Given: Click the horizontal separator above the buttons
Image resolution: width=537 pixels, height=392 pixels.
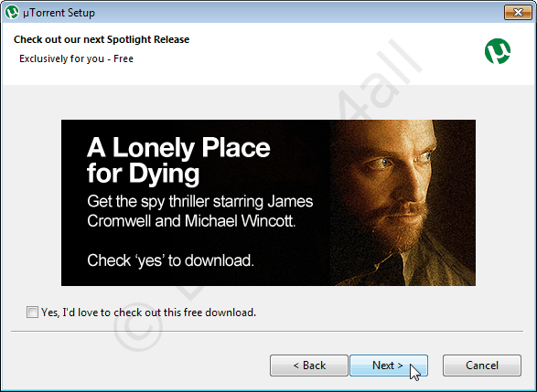Looking at the screenshot, I should click(x=267, y=331).
